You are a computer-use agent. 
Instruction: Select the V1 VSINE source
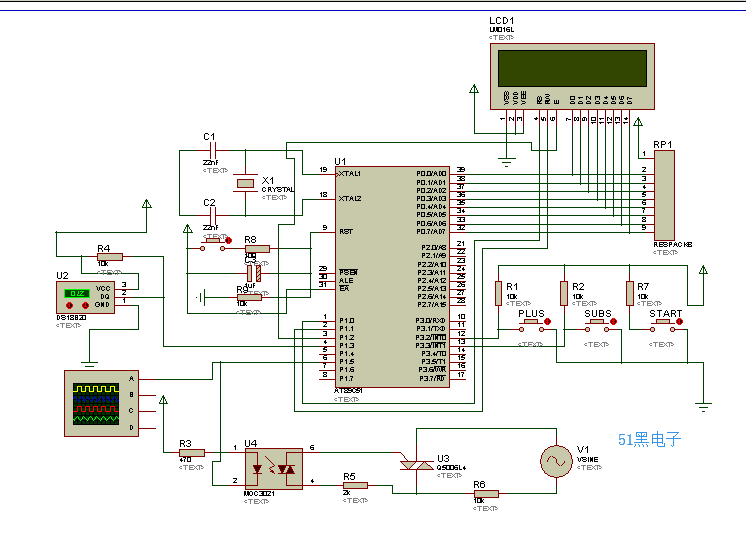(556, 461)
